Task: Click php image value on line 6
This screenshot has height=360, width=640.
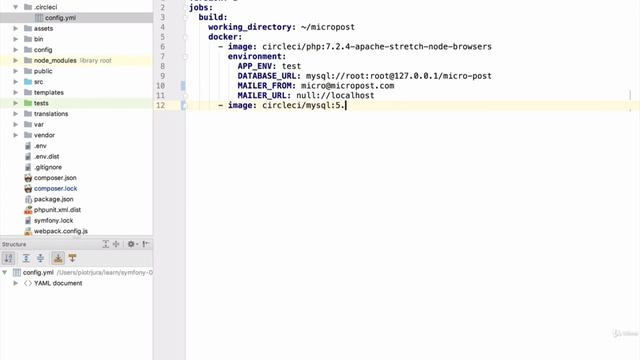Action: point(377,47)
